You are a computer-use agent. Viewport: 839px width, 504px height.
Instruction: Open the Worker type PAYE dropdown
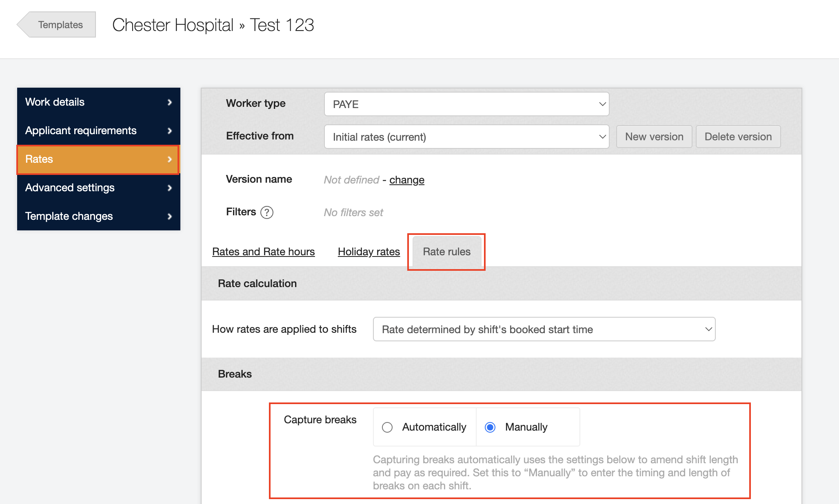pyautogui.click(x=466, y=104)
